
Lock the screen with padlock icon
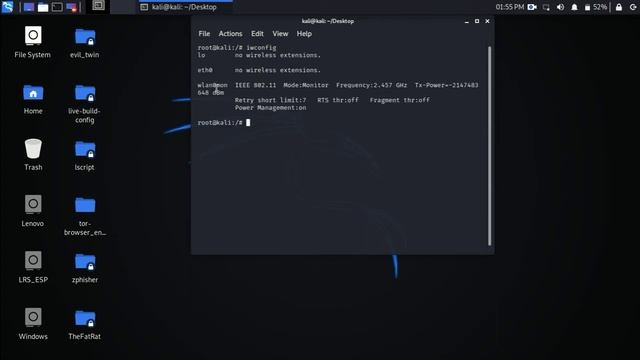(x=619, y=7)
